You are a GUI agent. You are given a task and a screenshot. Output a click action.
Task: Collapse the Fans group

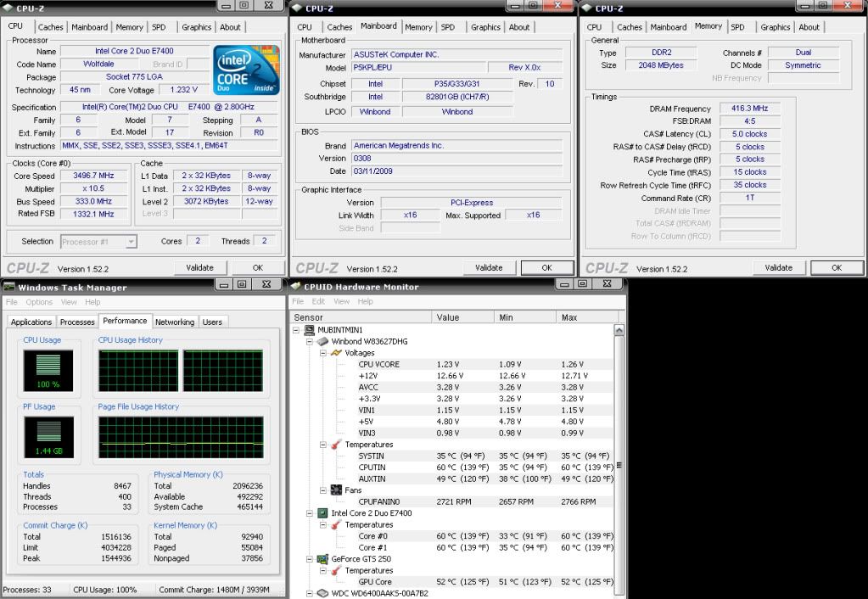(x=323, y=490)
